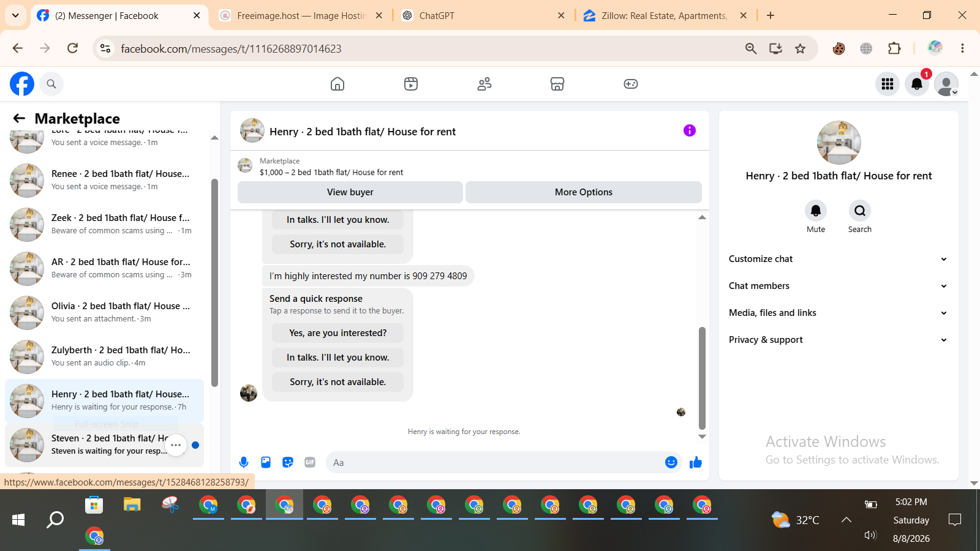The image size is (980, 551).
Task: Open the Video (Reels) icon
Action: 411,84
